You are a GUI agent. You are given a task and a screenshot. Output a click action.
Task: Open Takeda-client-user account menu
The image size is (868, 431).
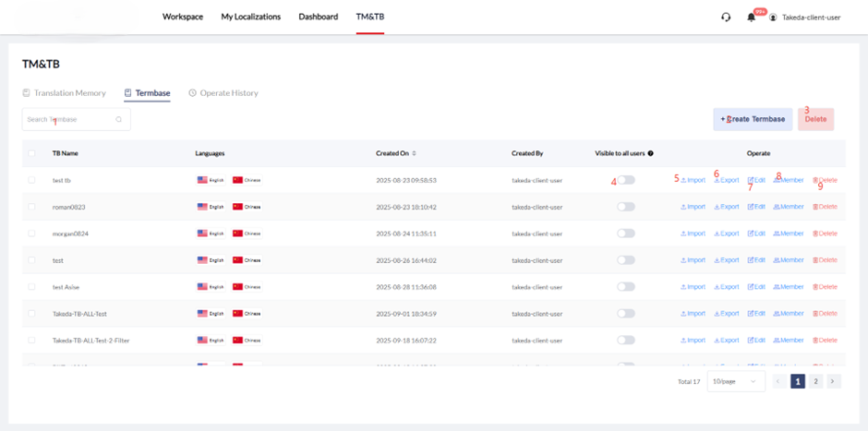[x=804, y=17]
